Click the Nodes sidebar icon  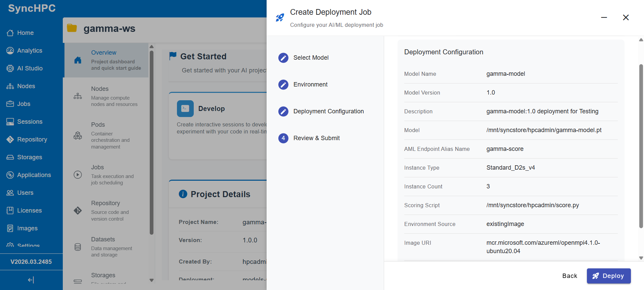point(10,86)
